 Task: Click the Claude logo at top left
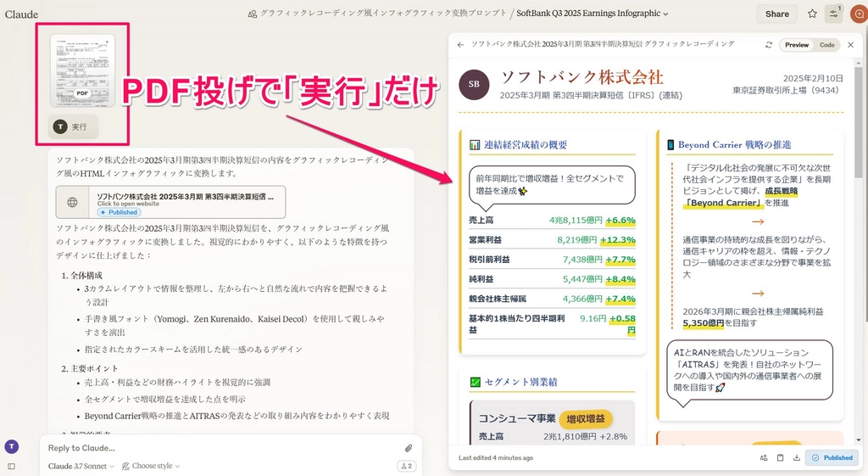(21, 14)
